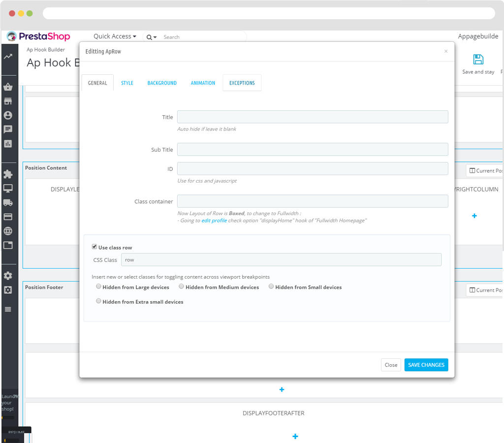Viewport: 504px width, 443px height.
Task: Select Hidden from Large devices option
Action: coord(99,286)
